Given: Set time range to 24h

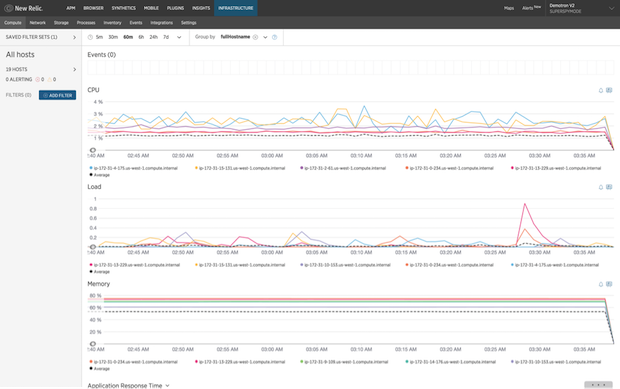Looking at the screenshot, I should (x=153, y=37).
